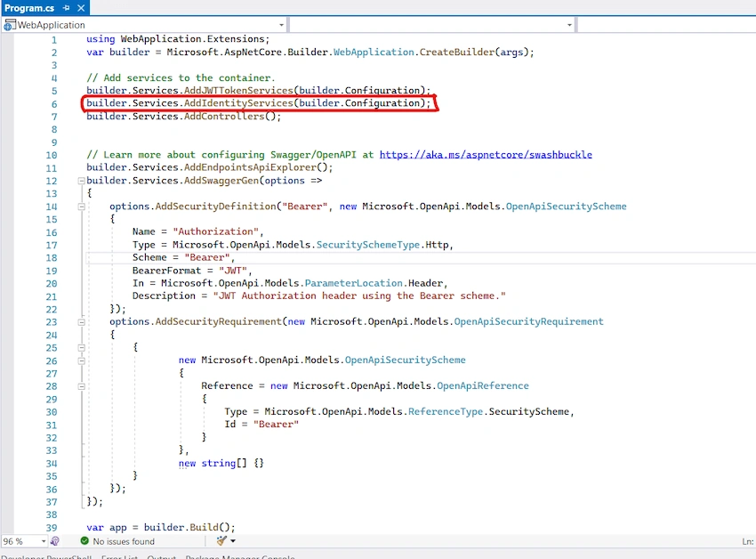
Task: Click the Add services to the container comment
Action: 181,78
